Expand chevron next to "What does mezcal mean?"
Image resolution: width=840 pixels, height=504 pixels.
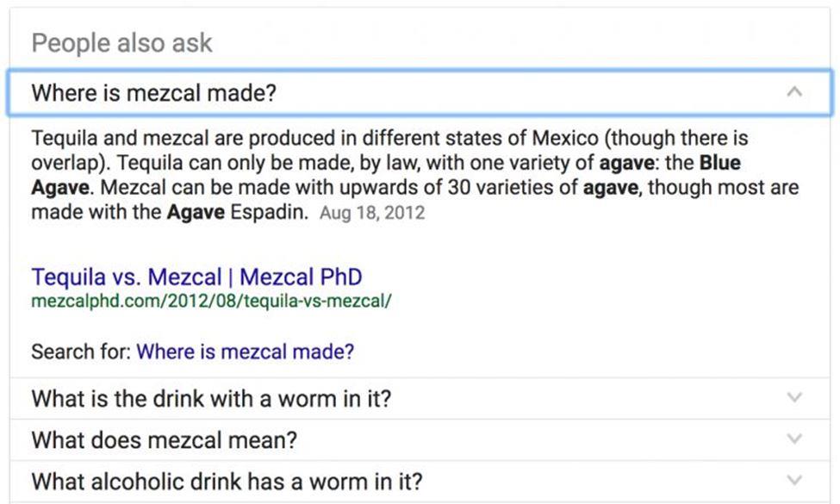point(795,439)
